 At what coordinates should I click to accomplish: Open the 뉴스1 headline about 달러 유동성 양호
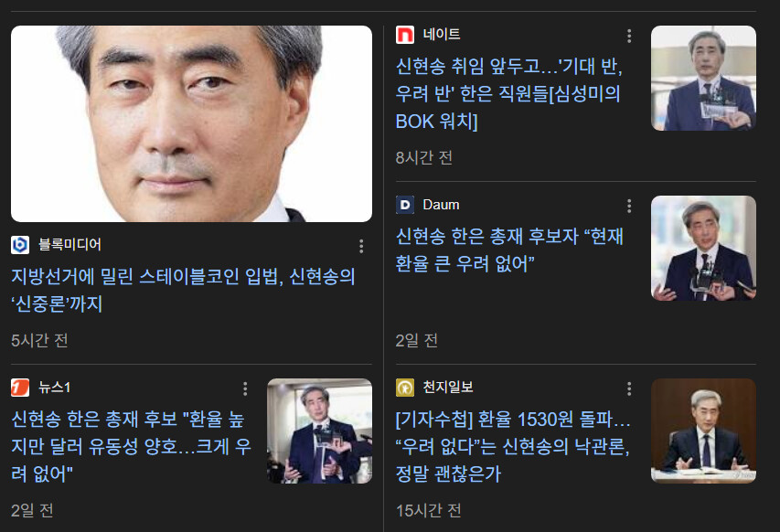[132, 446]
